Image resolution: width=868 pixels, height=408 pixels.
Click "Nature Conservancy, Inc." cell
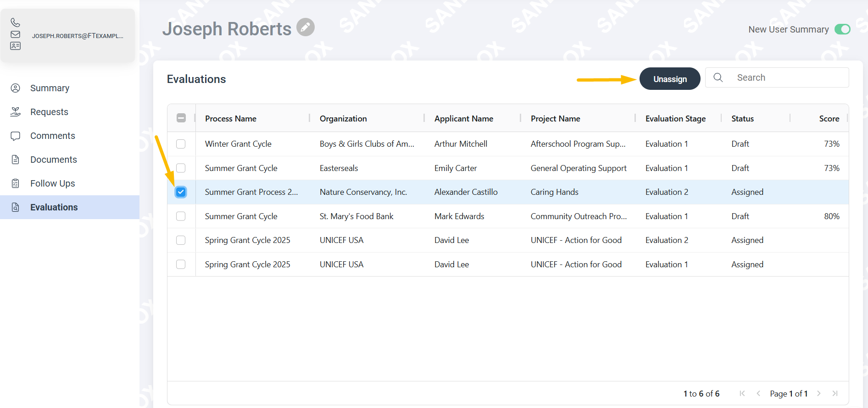[363, 192]
